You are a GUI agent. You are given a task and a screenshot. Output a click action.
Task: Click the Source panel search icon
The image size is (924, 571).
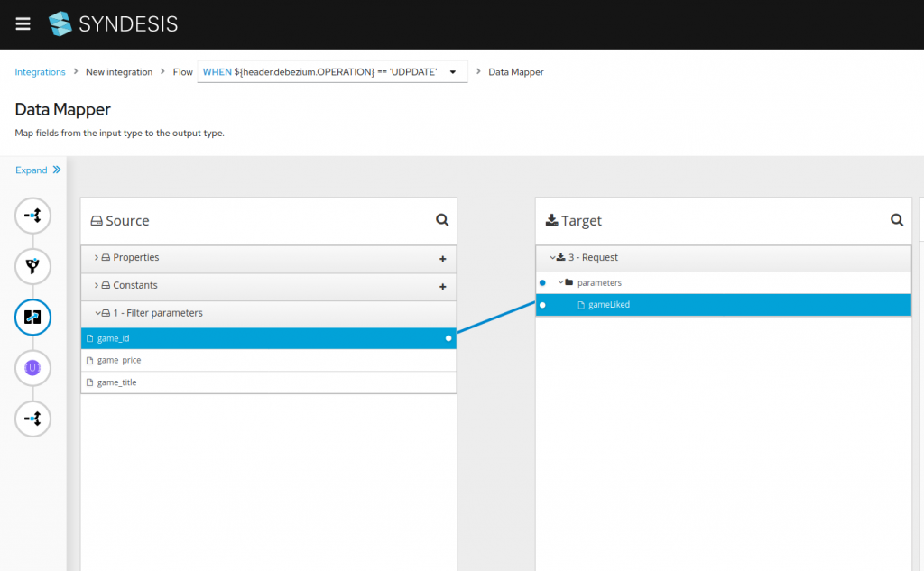pyautogui.click(x=442, y=220)
